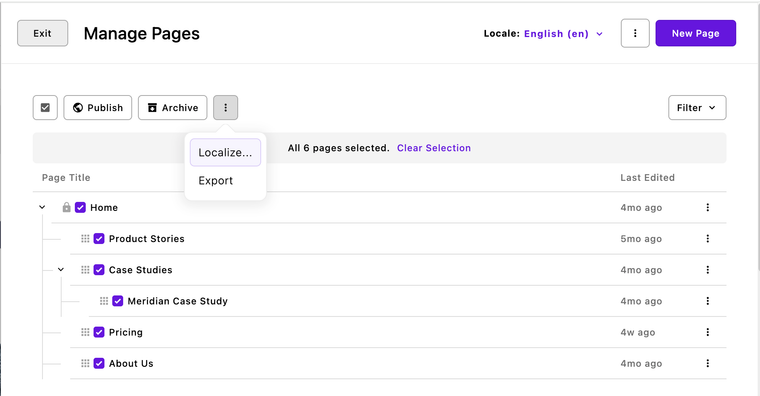Click the drag handle for Pricing

(85, 332)
